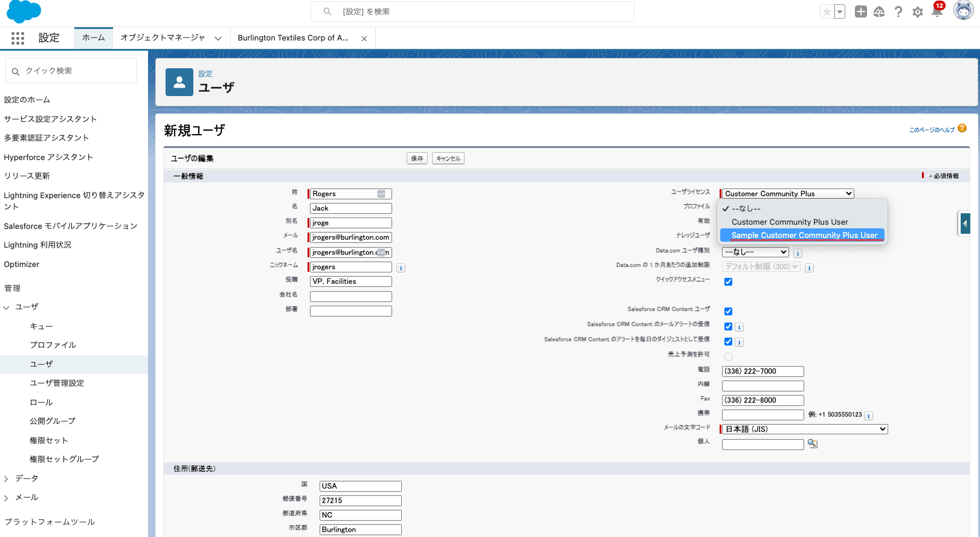Click info icon beside メールアラートの受信 checkbox
Screen dimensions: 980x537
point(739,327)
